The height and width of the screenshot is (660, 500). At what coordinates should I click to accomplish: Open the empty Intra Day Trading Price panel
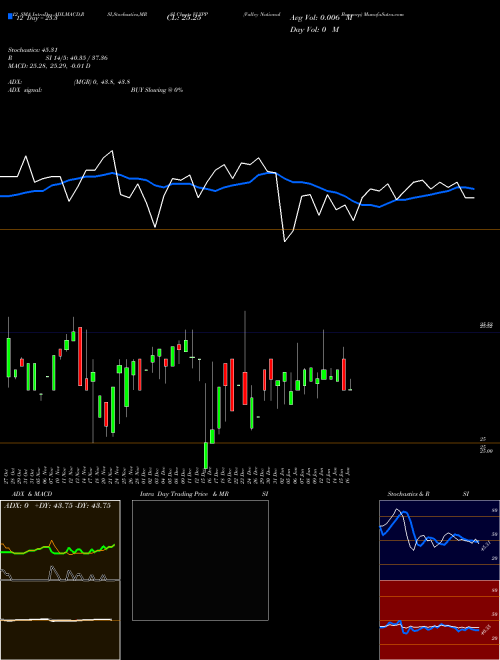coord(200,560)
